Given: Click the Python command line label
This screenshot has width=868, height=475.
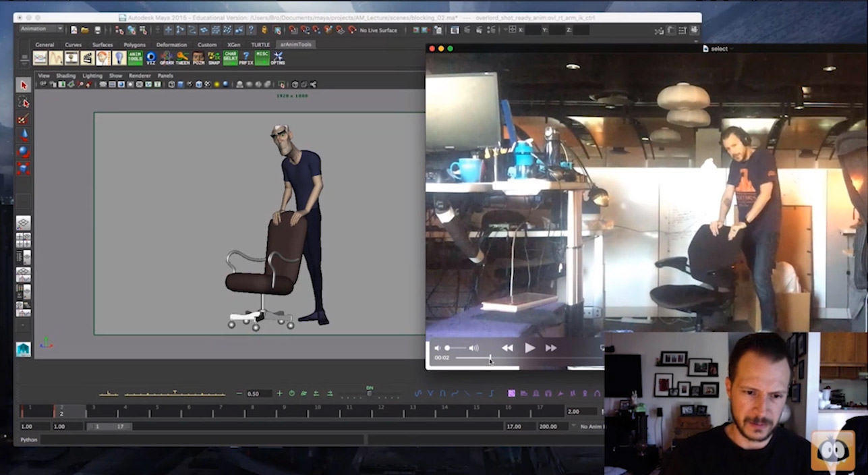Looking at the screenshot, I should point(29,439).
